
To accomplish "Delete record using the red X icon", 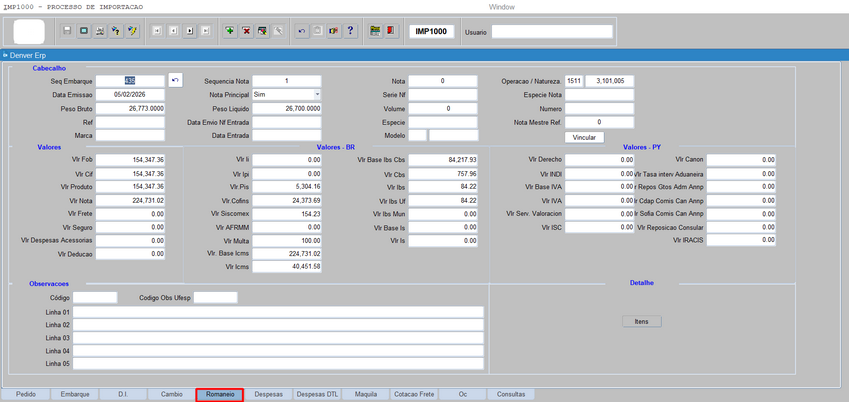I will tap(246, 31).
